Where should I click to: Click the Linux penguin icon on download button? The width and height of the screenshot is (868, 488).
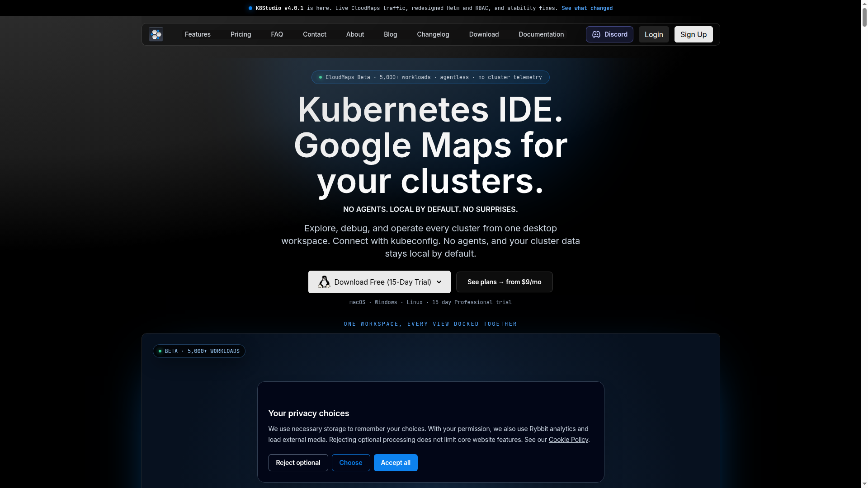pos(324,282)
